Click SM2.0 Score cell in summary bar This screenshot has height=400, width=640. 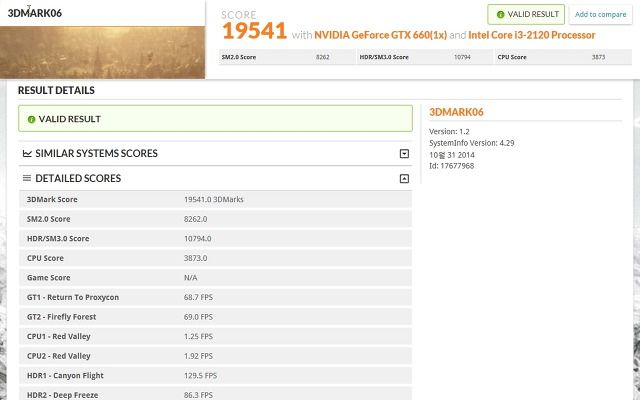point(287,57)
